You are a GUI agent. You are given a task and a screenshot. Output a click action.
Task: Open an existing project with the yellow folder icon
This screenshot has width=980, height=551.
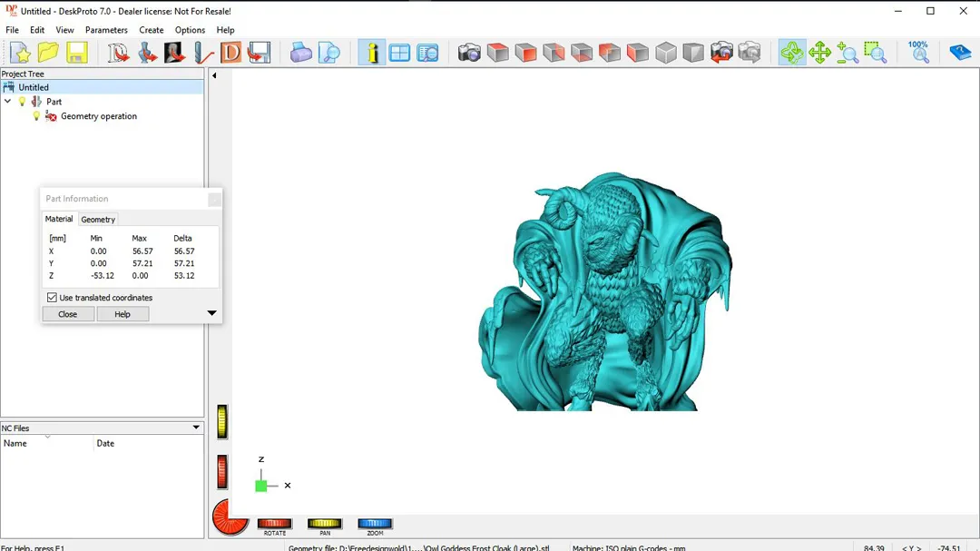[48, 53]
